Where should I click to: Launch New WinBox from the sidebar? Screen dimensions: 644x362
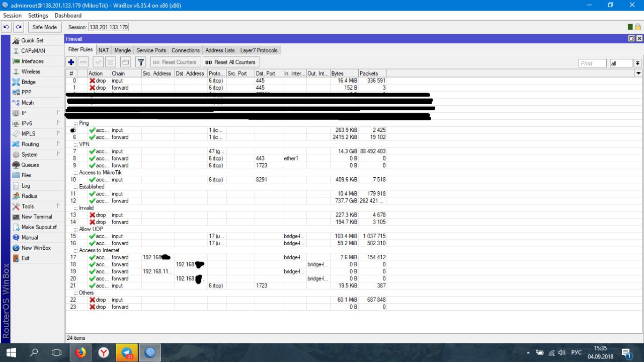pyautogui.click(x=36, y=248)
